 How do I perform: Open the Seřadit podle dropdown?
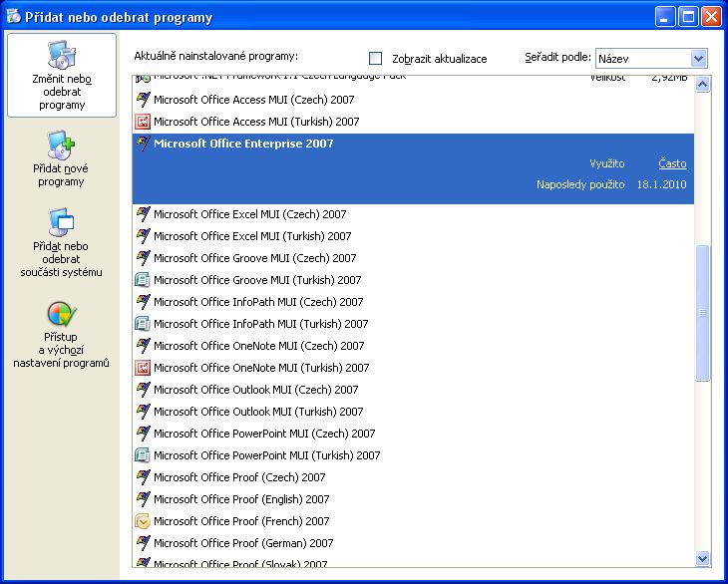click(x=651, y=59)
